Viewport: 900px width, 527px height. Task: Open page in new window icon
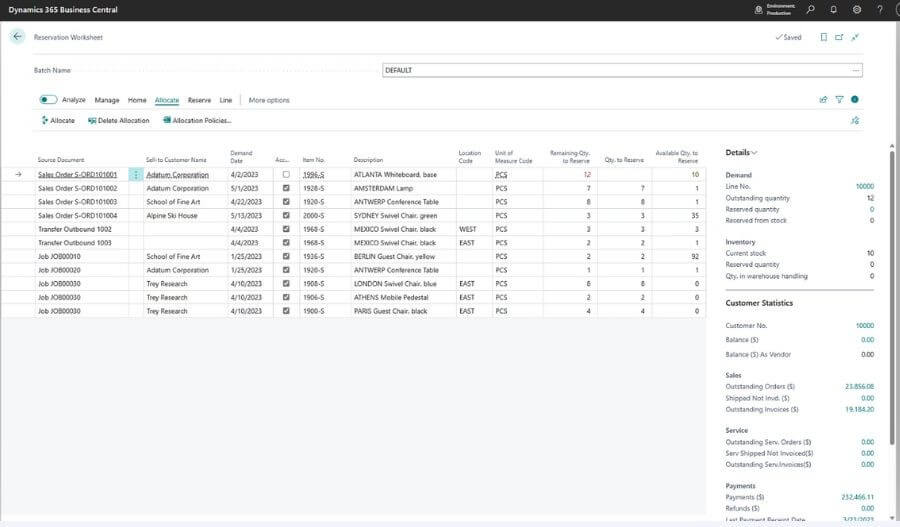click(x=839, y=37)
